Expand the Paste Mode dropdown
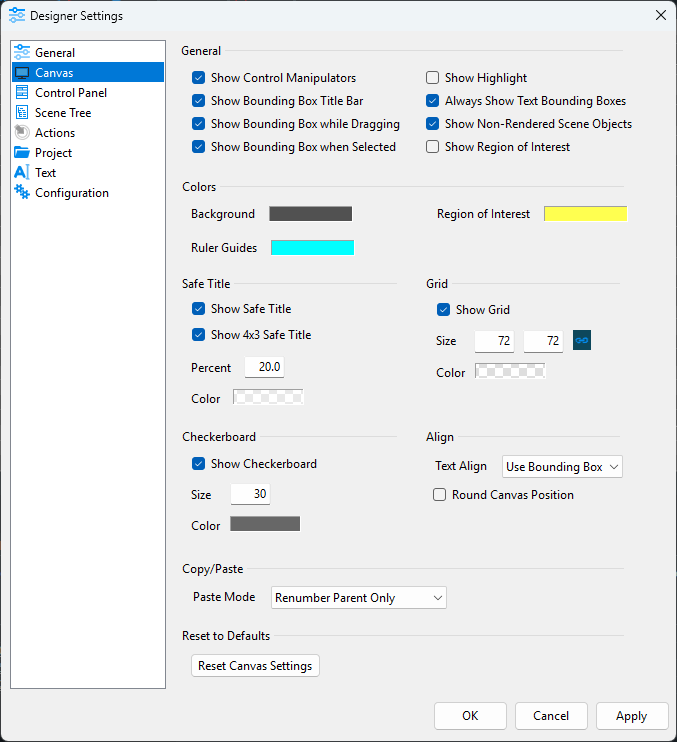The width and height of the screenshot is (677, 742). click(359, 598)
